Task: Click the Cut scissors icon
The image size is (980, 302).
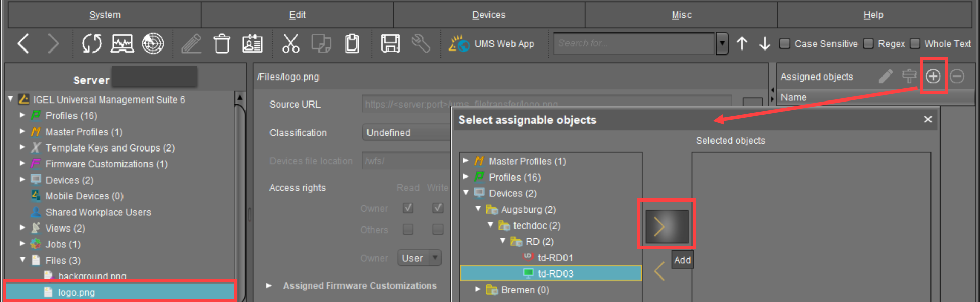Action: 290,44
